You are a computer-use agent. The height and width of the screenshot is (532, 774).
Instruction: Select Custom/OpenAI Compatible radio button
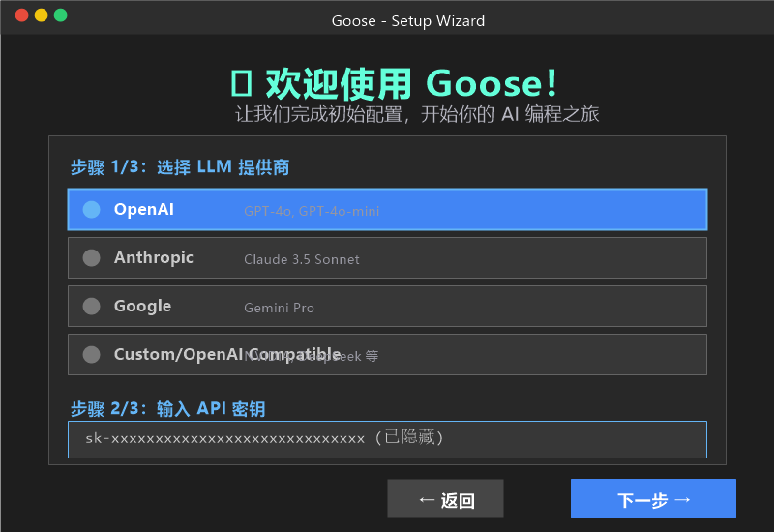[91, 354]
